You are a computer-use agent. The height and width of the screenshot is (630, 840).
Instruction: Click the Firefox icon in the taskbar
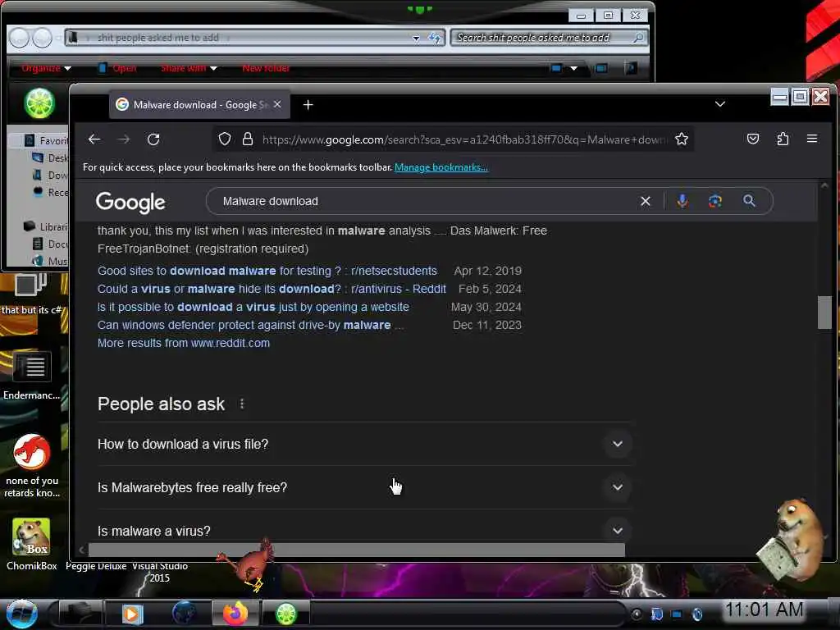(235, 614)
